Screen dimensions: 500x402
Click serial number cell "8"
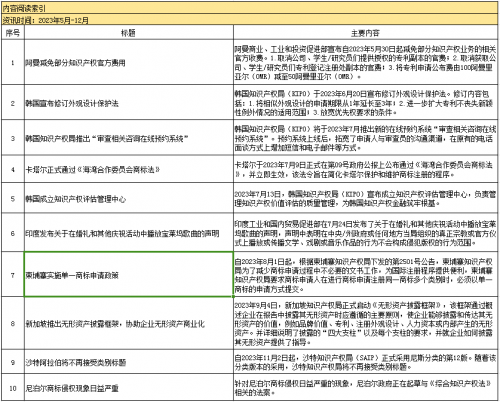tap(13, 323)
